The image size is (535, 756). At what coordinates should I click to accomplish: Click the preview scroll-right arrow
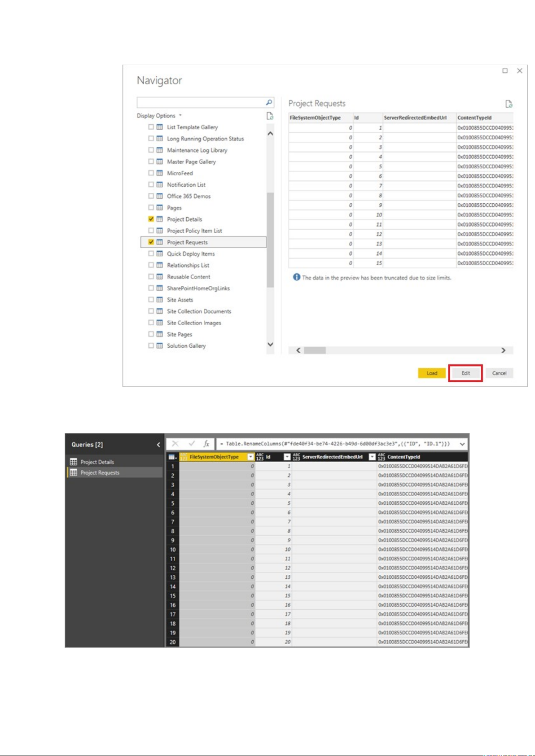[503, 350]
